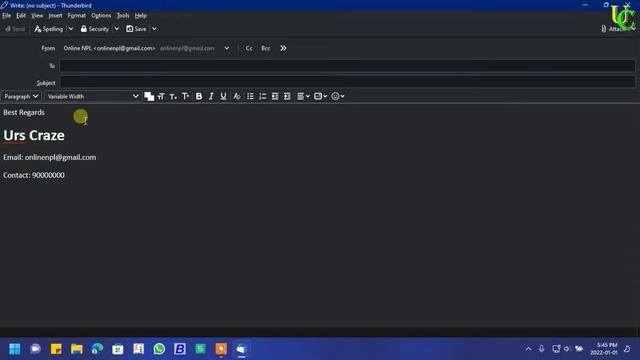Click the Email: onlinenpl@gmail.com line
The image size is (640, 360).
point(50,157)
